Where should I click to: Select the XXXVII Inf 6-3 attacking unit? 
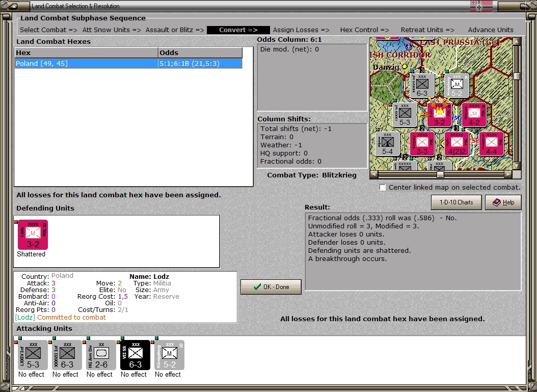coord(67,355)
